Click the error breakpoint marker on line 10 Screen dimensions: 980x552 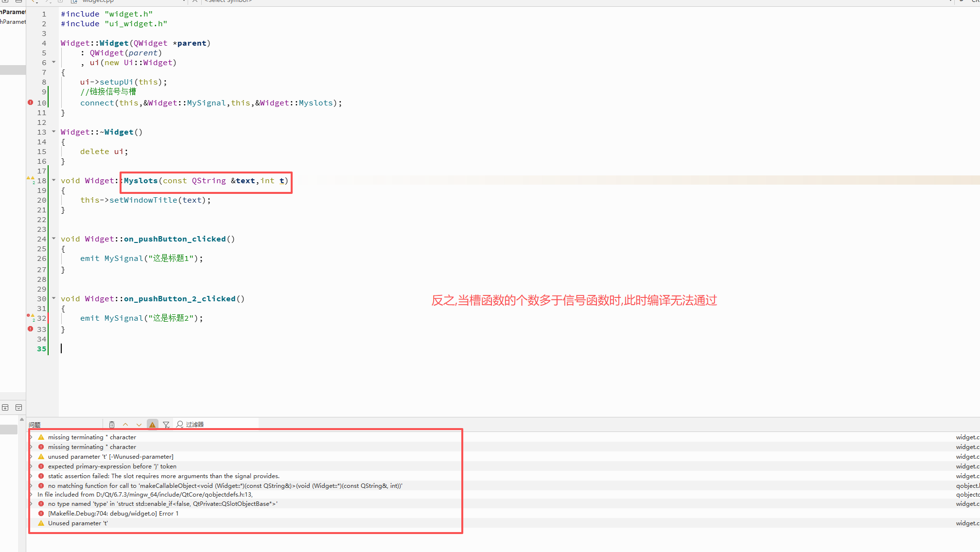[30, 103]
